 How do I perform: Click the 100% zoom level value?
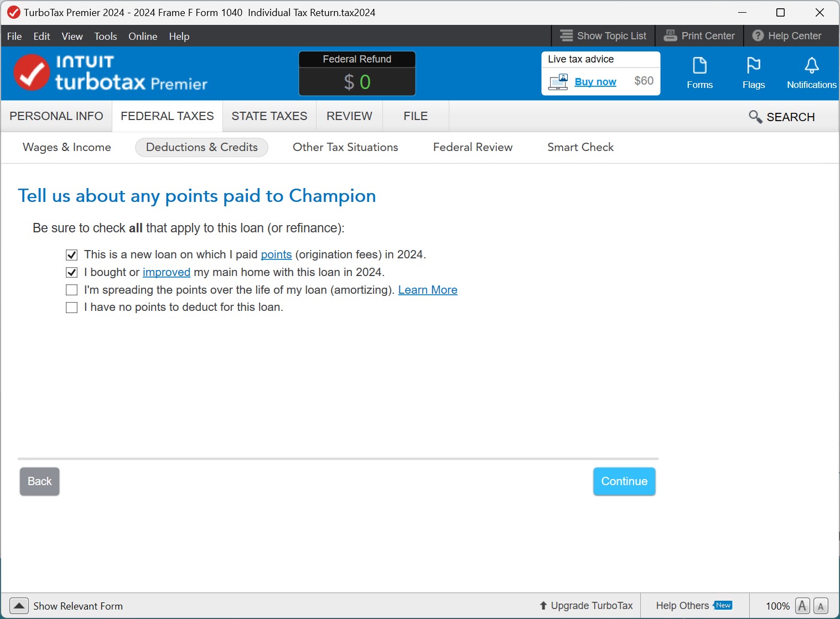click(777, 606)
